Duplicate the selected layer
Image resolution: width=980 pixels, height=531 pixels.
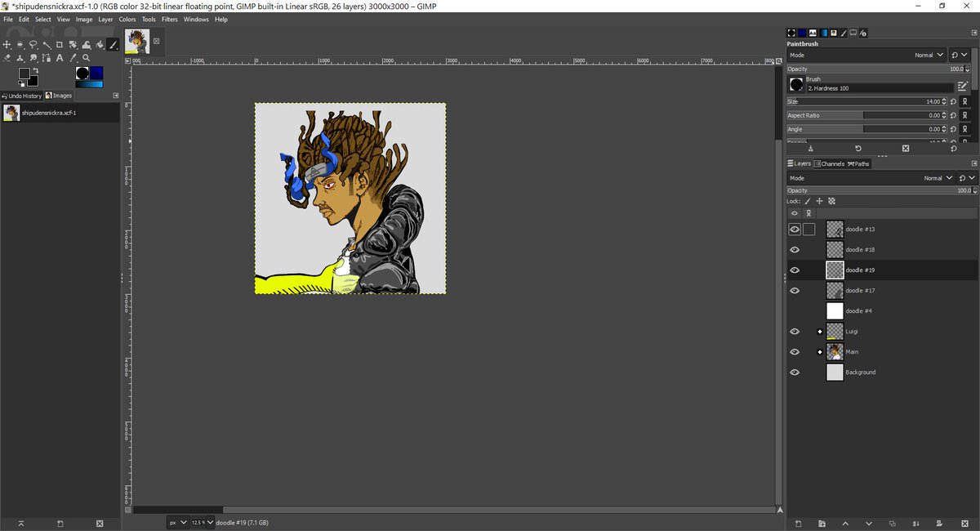pos(893,523)
